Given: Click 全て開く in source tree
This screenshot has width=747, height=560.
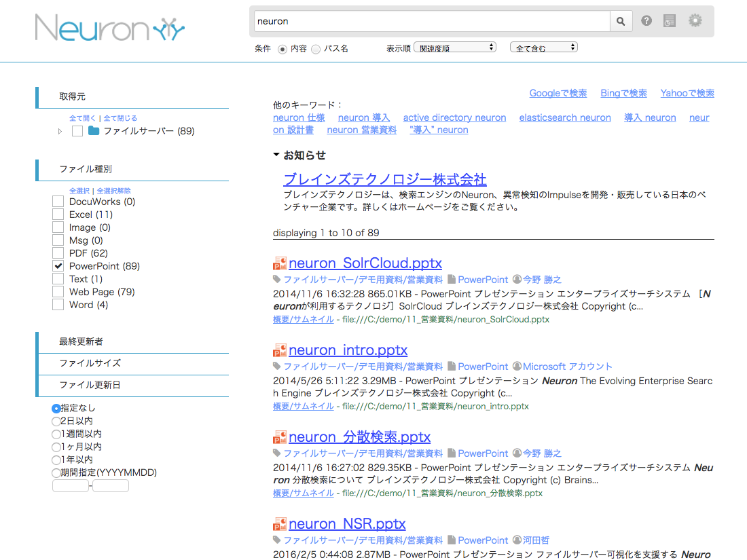Looking at the screenshot, I should [x=82, y=118].
